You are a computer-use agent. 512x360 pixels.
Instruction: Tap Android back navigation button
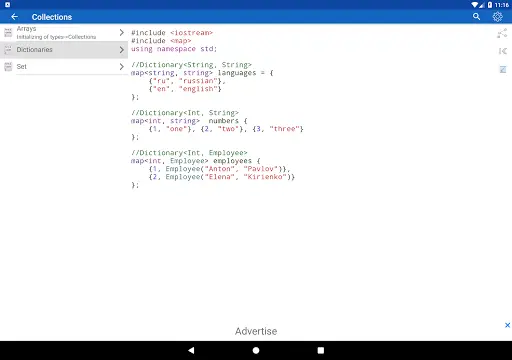coord(191,350)
